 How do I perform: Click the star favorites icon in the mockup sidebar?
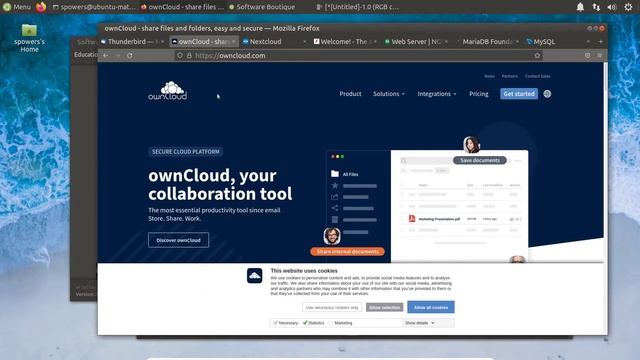click(x=335, y=186)
